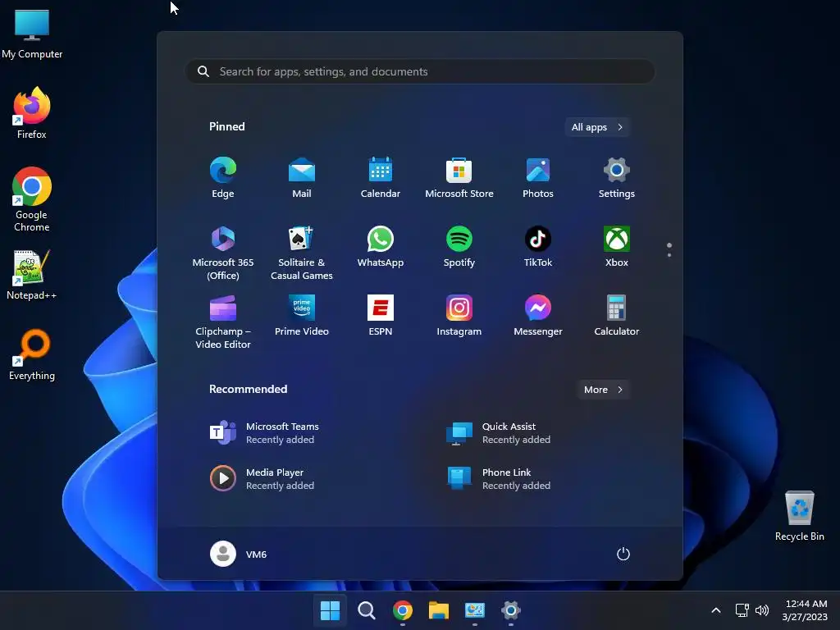Open Microsoft Teams from Recommended
The width and height of the screenshot is (840, 630).
click(x=265, y=433)
